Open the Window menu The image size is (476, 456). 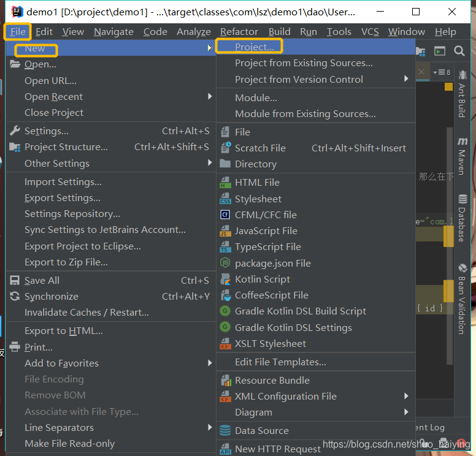tap(407, 31)
